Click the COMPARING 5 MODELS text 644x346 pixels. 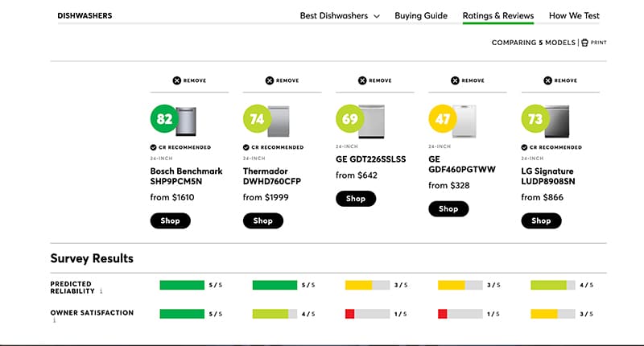coord(534,43)
